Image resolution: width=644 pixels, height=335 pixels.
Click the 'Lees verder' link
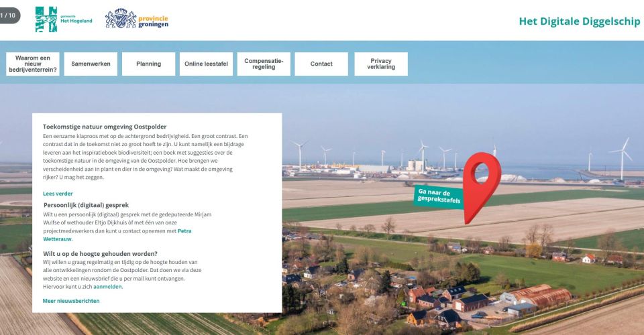pyautogui.click(x=58, y=194)
